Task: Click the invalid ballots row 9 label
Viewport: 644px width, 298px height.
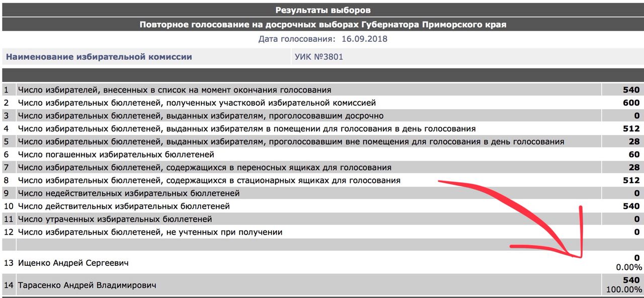Action: pos(129,193)
